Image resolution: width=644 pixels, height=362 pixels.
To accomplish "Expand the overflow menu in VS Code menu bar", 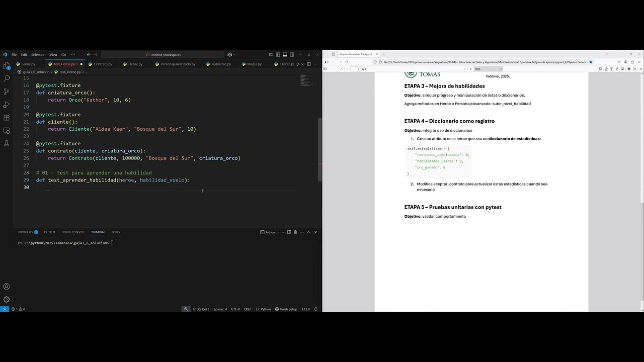I will click(x=73, y=55).
